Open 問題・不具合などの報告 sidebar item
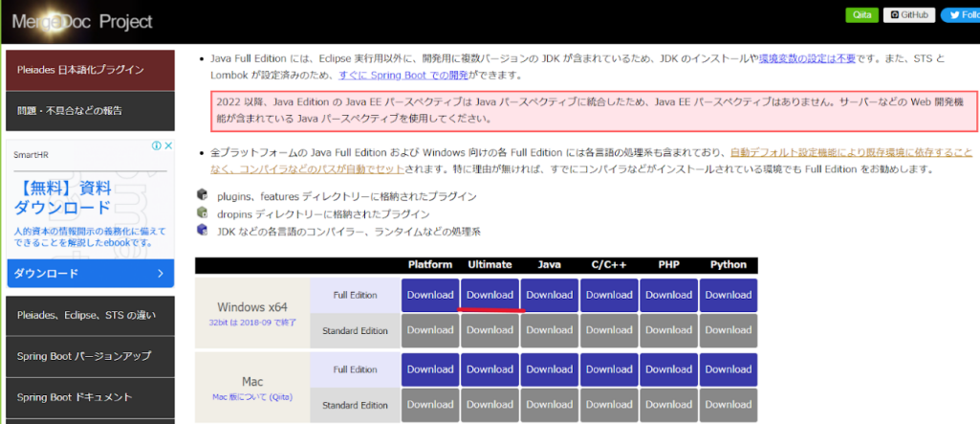 point(90,111)
